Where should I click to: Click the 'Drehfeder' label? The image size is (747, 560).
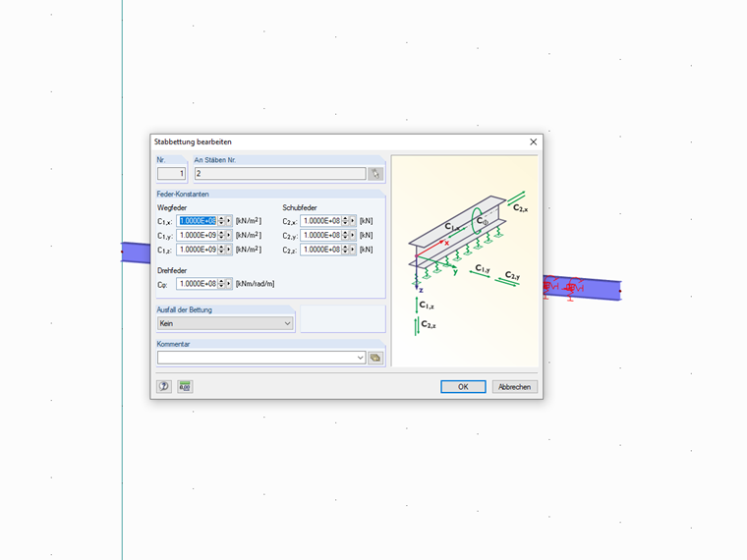tap(172, 270)
